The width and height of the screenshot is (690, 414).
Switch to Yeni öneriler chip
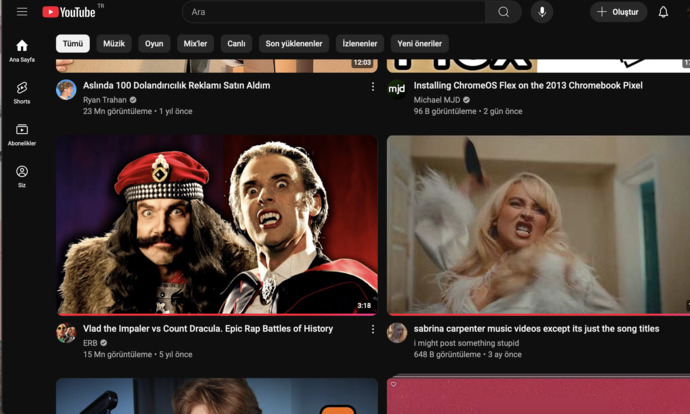click(x=419, y=44)
